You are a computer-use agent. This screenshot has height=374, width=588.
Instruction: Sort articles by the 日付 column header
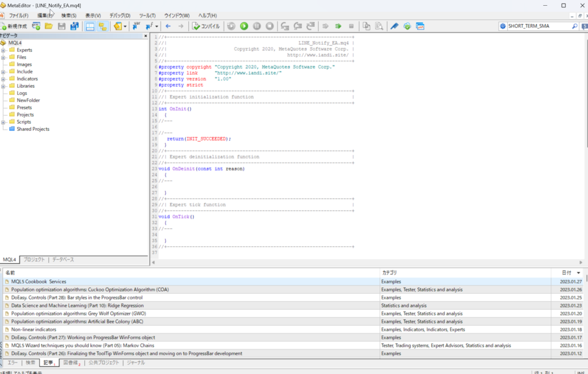[569, 273]
